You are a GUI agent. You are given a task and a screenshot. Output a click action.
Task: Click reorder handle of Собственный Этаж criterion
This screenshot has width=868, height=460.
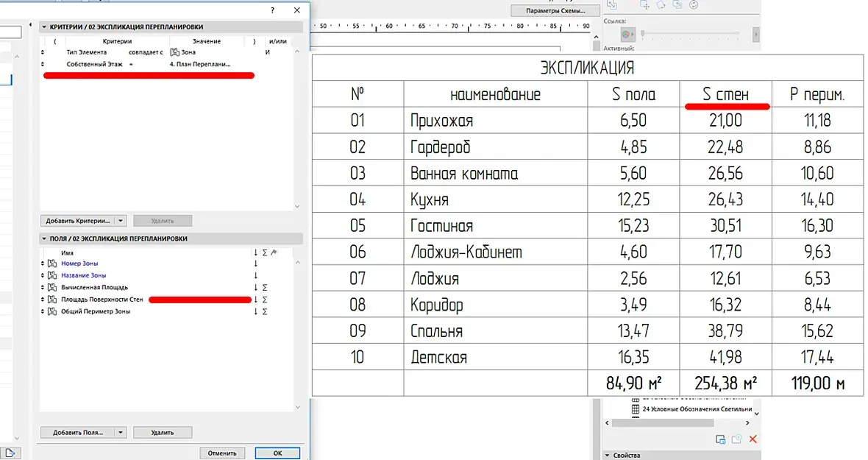pos(43,64)
